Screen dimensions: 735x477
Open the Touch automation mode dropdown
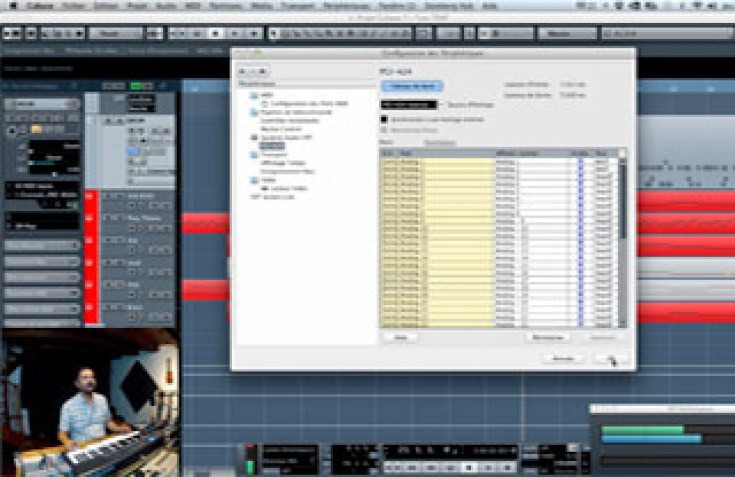[x=115, y=34]
